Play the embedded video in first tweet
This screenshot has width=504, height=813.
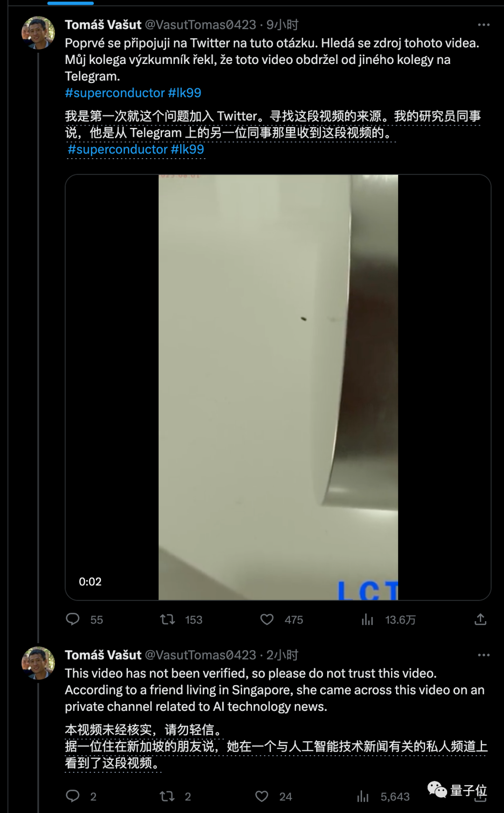coord(278,387)
